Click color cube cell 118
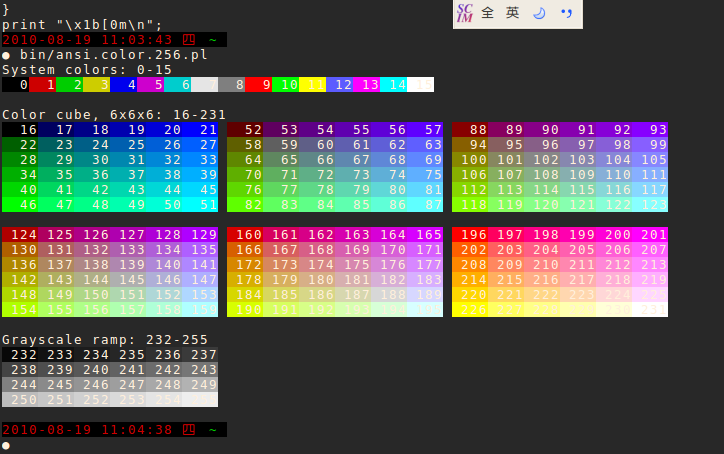This screenshot has width=724, height=454. pos(470,205)
